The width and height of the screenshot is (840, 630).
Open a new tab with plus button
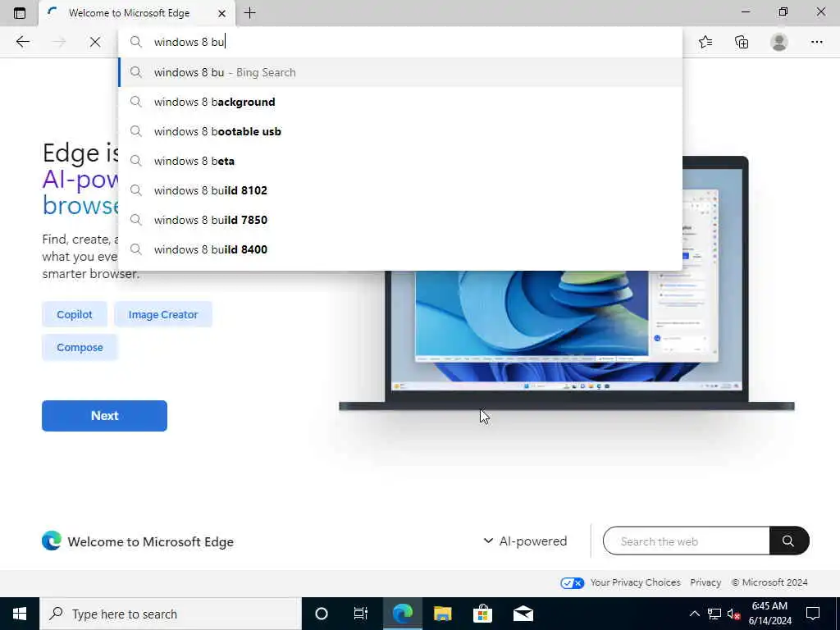[249, 13]
